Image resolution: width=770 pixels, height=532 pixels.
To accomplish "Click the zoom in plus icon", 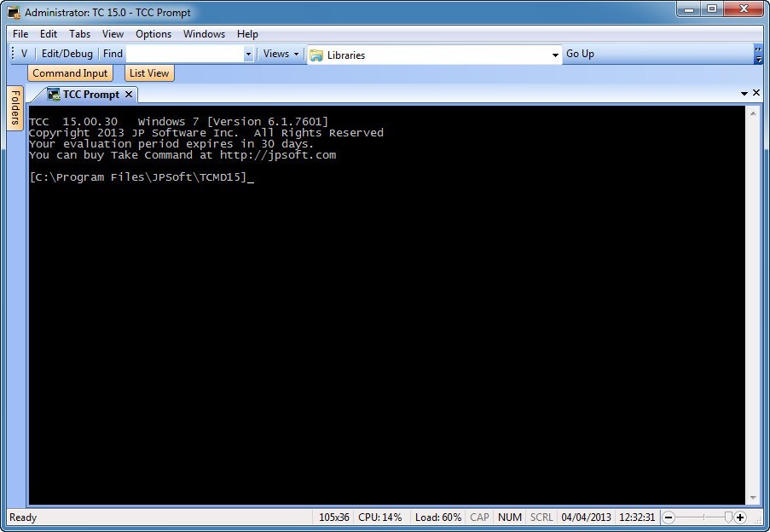I will [x=739, y=518].
